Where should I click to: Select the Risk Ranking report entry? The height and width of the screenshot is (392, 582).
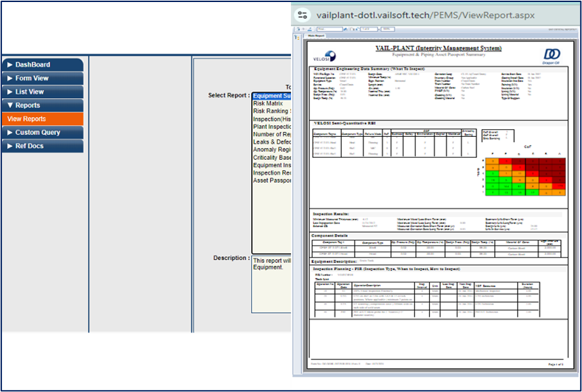point(272,111)
